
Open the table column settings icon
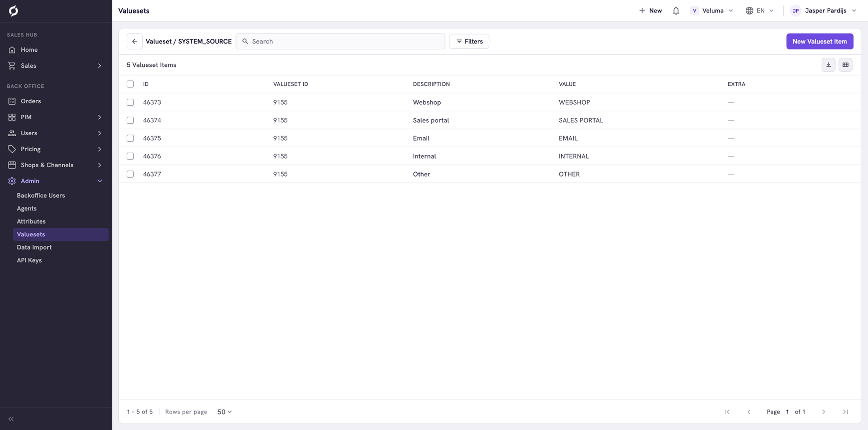pyautogui.click(x=846, y=65)
